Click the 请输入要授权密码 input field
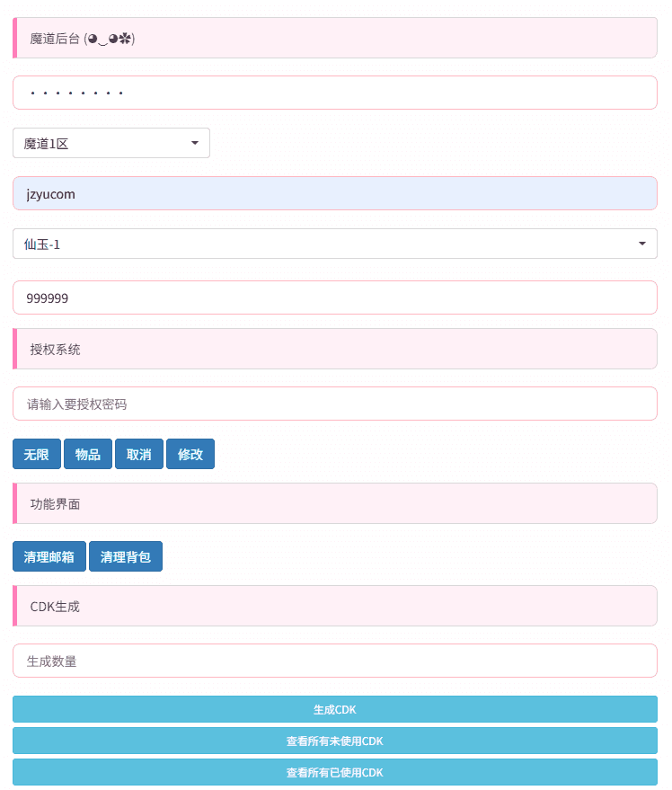The image size is (672, 790). (x=334, y=404)
